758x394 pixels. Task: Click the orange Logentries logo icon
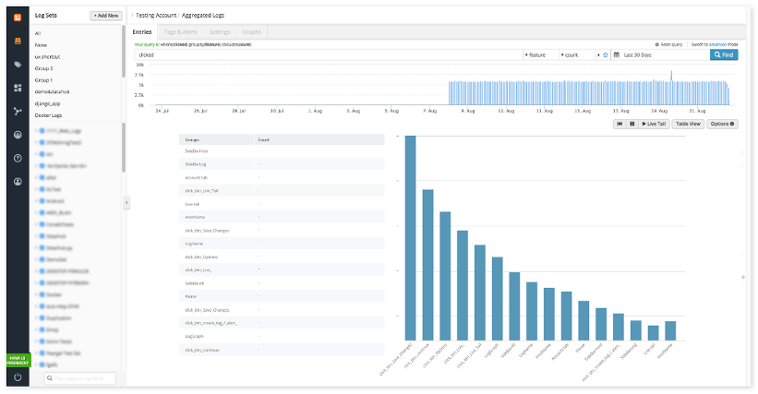(x=17, y=17)
